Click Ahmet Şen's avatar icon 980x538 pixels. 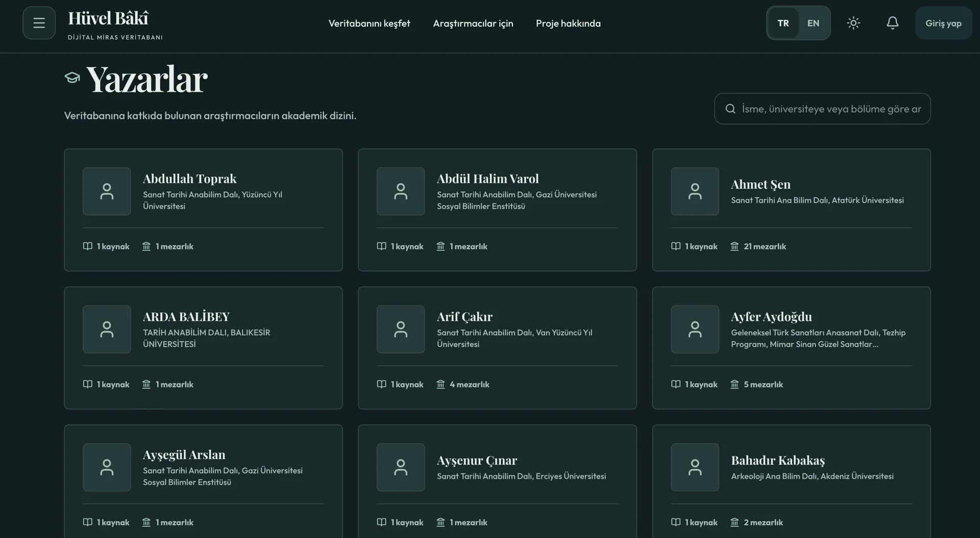(695, 191)
